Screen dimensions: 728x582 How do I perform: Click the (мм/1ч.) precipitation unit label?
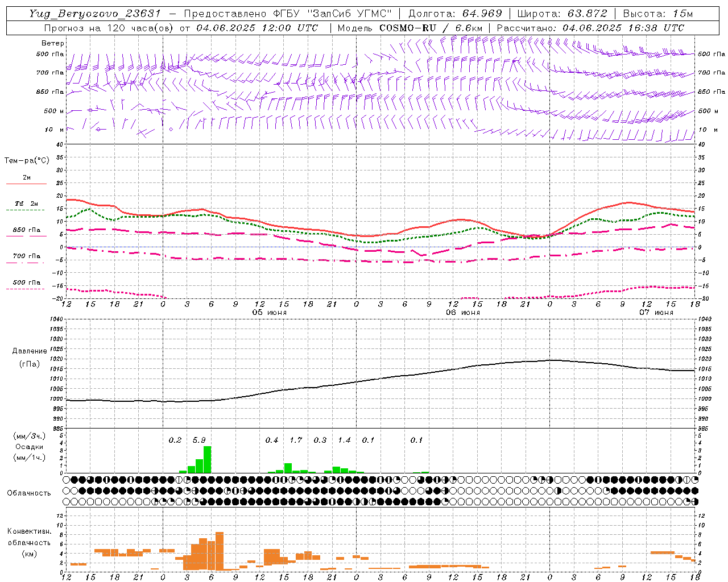tap(29, 458)
